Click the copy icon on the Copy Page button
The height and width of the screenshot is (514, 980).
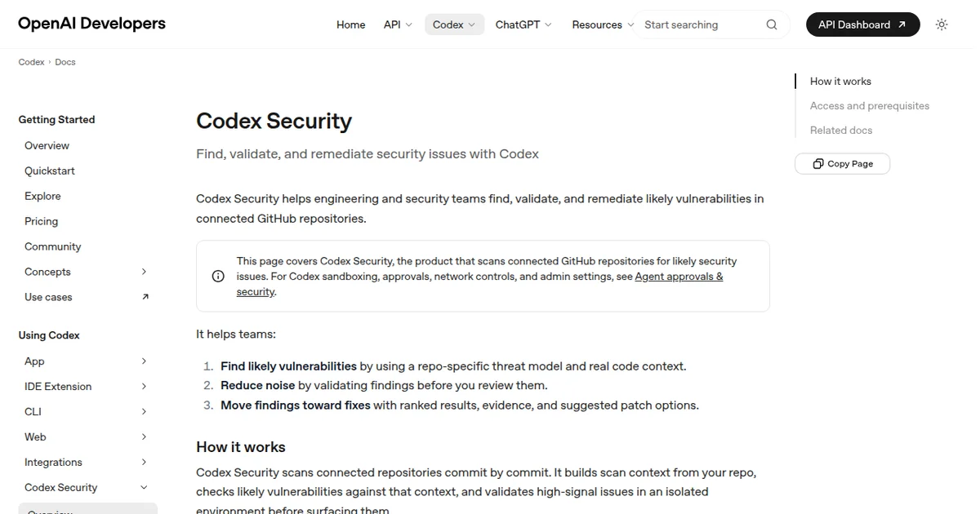click(817, 164)
